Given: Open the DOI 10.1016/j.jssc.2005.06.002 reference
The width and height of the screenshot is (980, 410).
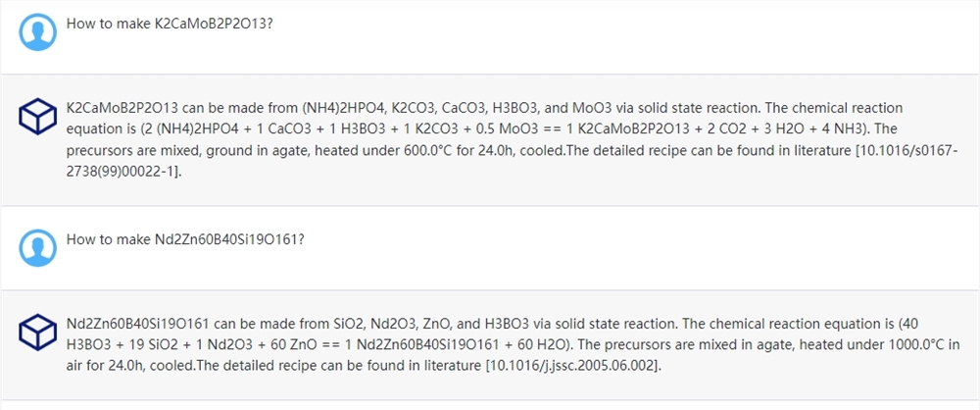Looking at the screenshot, I should point(572,366).
